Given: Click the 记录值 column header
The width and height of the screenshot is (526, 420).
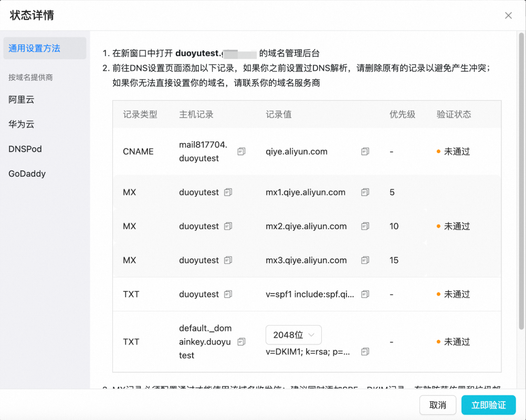Looking at the screenshot, I should click(278, 114).
